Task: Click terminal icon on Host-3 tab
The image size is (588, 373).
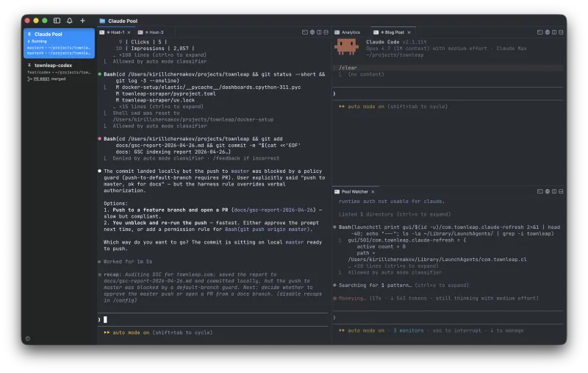Action: coord(140,32)
